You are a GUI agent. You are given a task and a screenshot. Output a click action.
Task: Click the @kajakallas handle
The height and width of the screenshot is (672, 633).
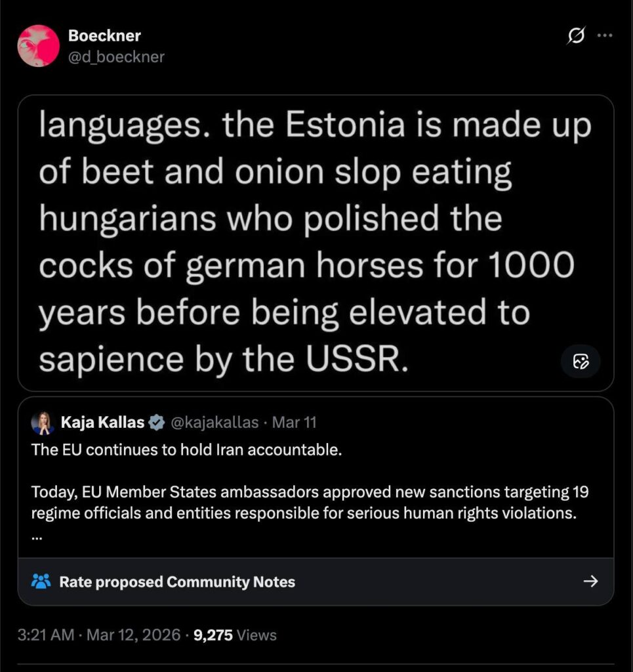[x=214, y=423]
